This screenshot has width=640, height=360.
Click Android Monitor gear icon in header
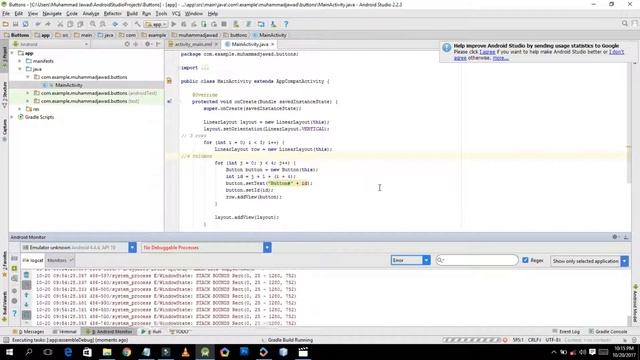[x=615, y=237]
